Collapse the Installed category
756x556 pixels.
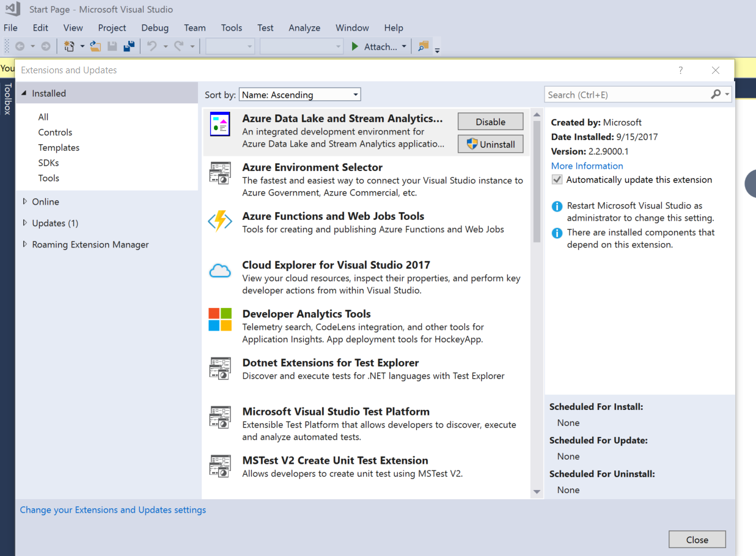pos(24,93)
